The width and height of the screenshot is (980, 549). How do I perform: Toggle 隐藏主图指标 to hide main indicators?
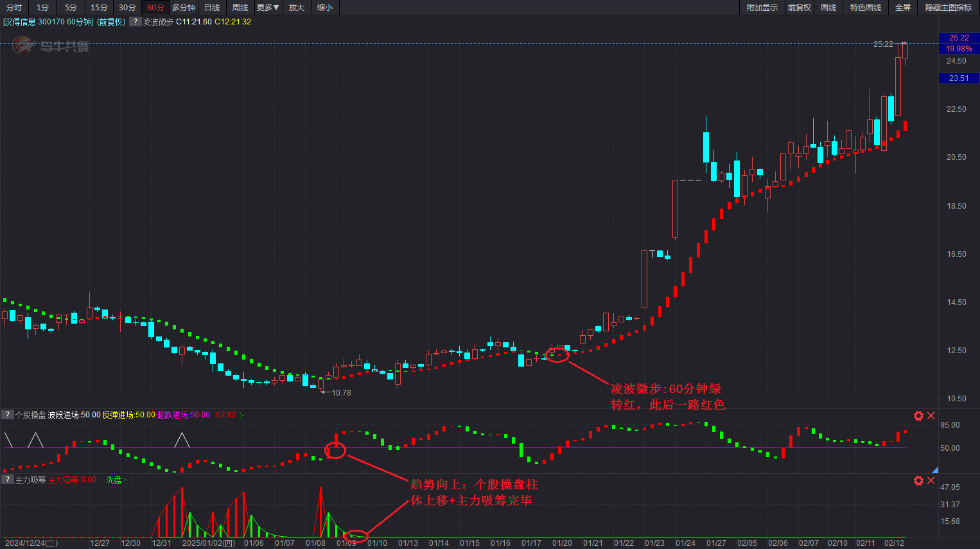(949, 8)
